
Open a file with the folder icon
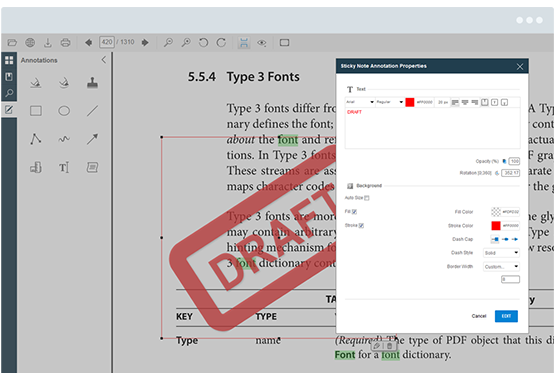pos(12,43)
